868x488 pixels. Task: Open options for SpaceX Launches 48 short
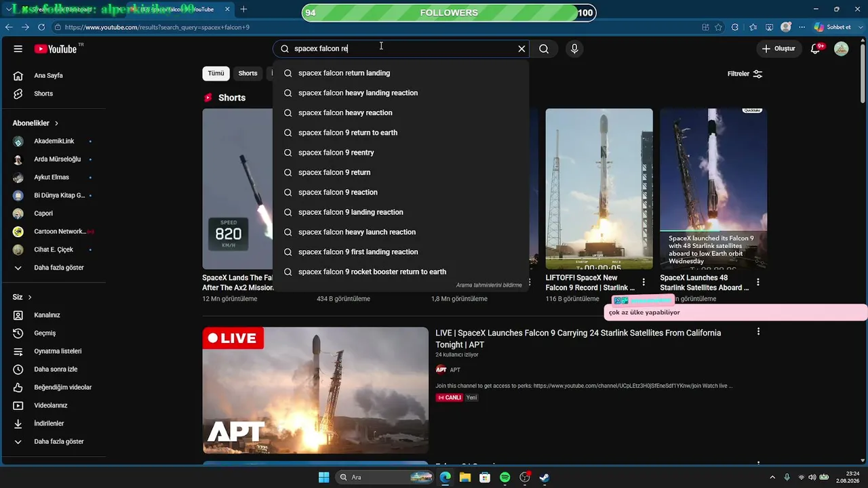tap(758, 282)
